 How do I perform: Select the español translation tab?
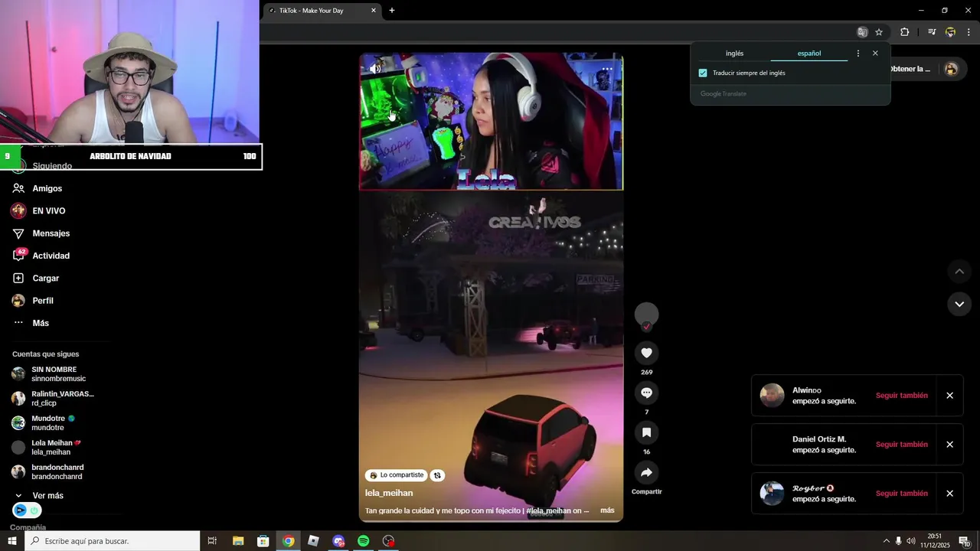click(x=808, y=54)
